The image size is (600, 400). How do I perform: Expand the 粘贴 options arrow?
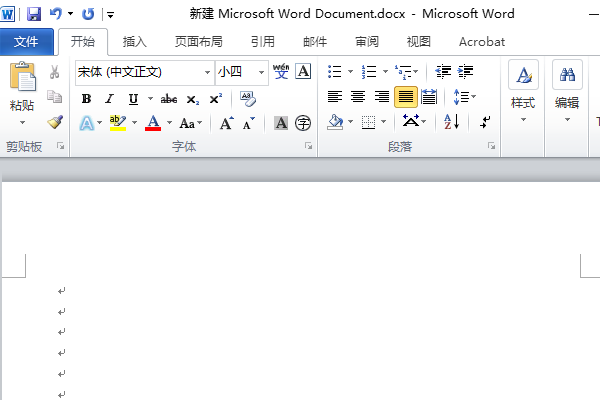coord(22,122)
